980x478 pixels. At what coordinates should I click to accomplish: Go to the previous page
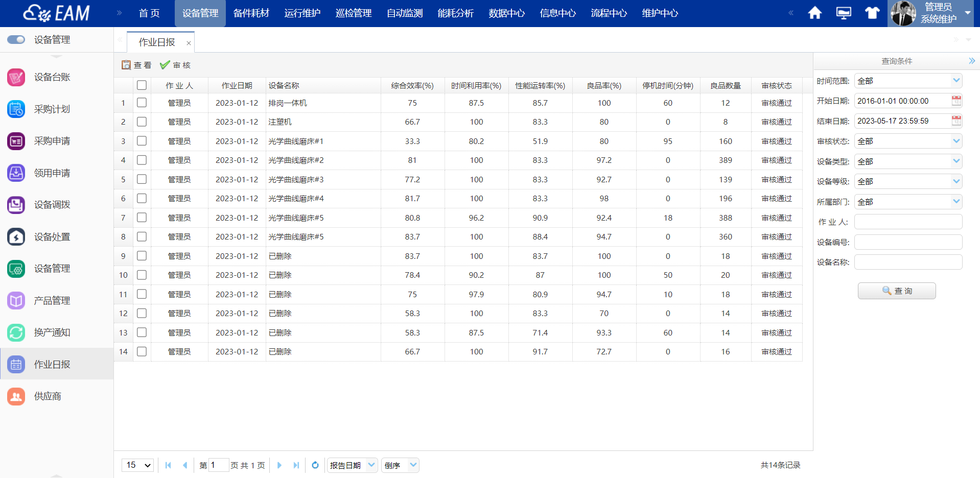point(185,465)
